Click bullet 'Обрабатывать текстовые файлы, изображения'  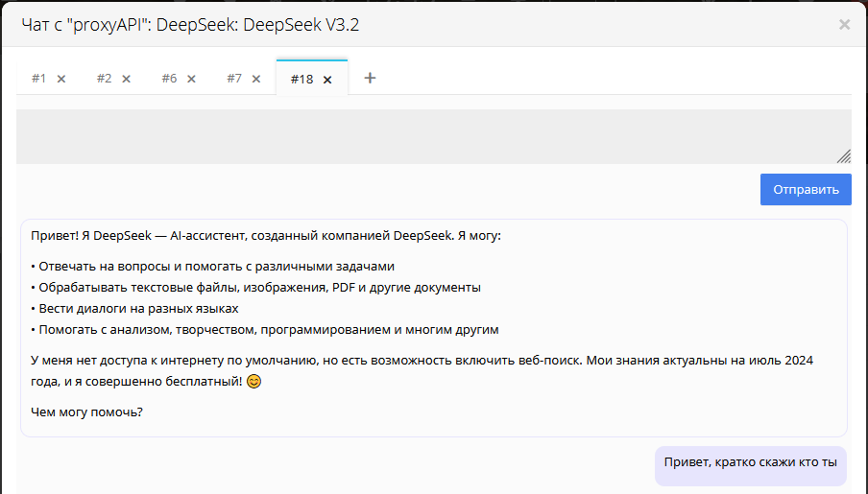255,288
